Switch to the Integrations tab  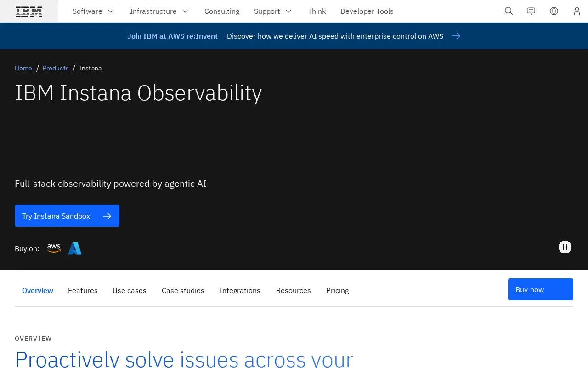[x=240, y=290]
